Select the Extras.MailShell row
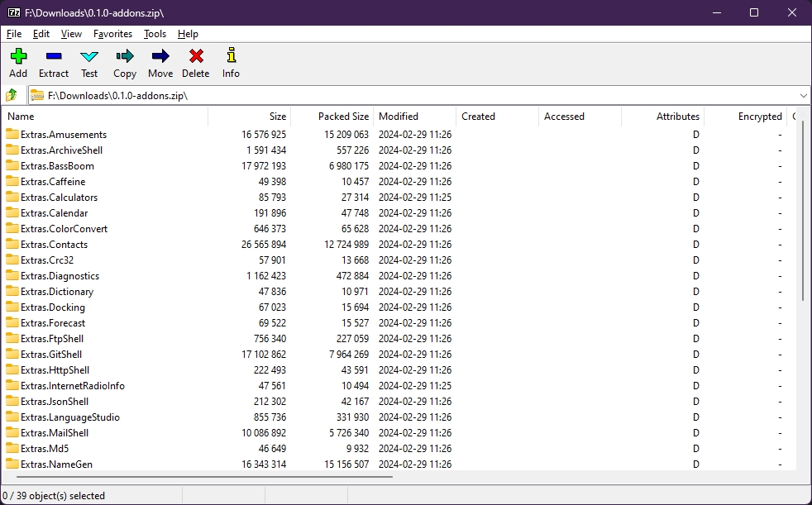Image resolution: width=812 pixels, height=505 pixels. [55, 433]
